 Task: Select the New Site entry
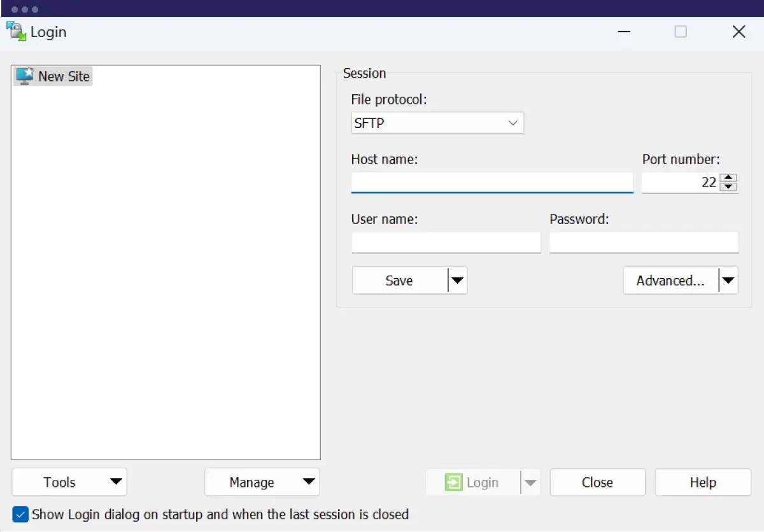tap(53, 76)
